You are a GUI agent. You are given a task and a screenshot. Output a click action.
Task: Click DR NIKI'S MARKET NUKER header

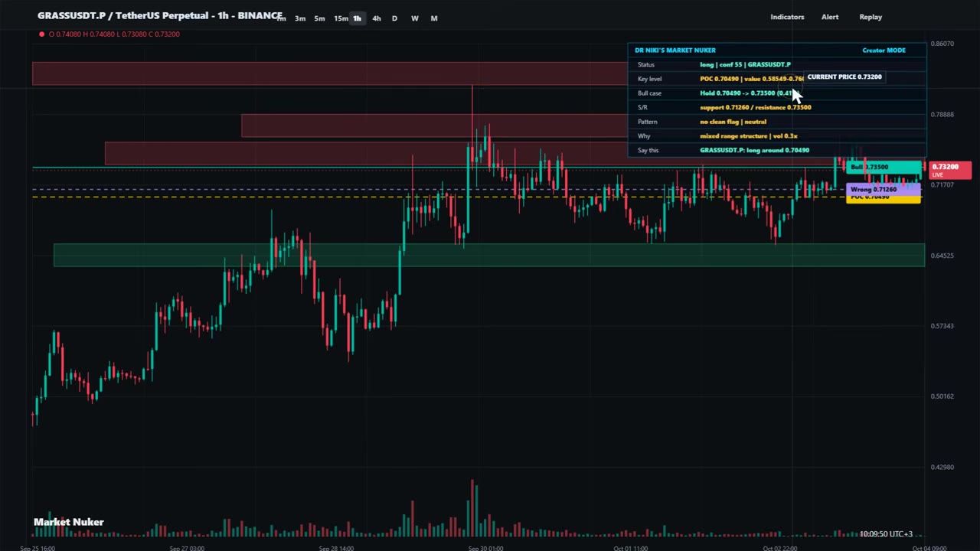click(x=675, y=51)
